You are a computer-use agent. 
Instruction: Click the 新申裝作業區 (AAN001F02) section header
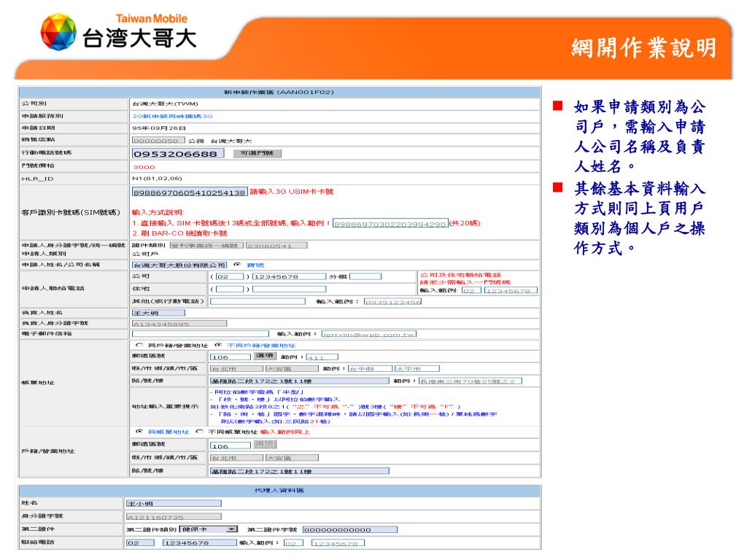[x=279, y=92]
